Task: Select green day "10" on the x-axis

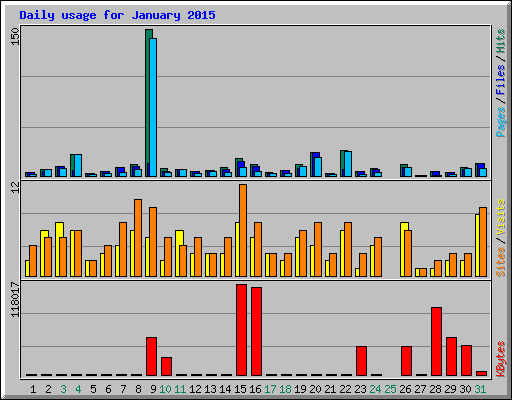Action: (x=165, y=389)
